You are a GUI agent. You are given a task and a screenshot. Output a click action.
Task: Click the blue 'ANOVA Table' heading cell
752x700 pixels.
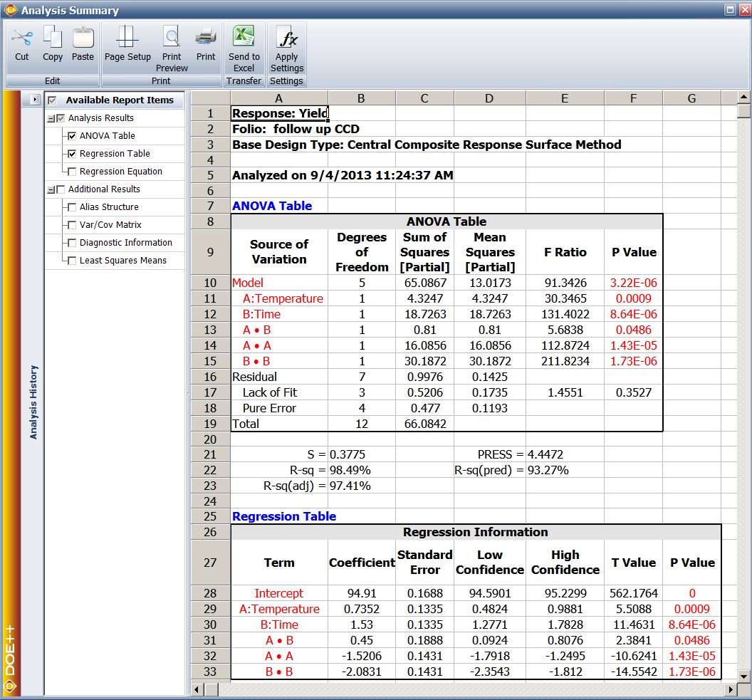point(272,207)
